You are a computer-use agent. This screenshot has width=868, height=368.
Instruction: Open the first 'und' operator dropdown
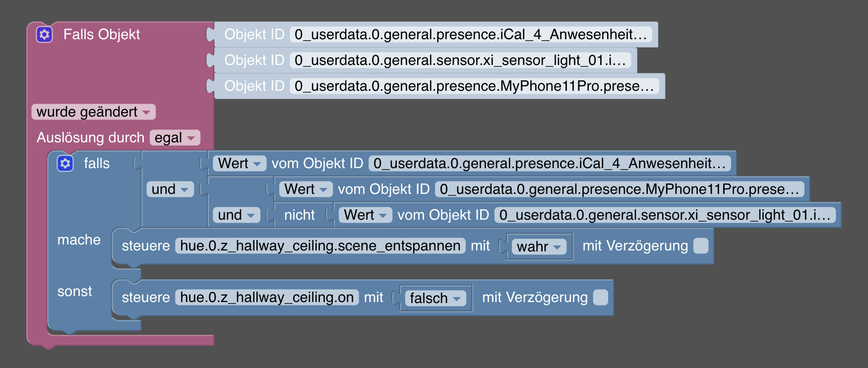coord(170,189)
